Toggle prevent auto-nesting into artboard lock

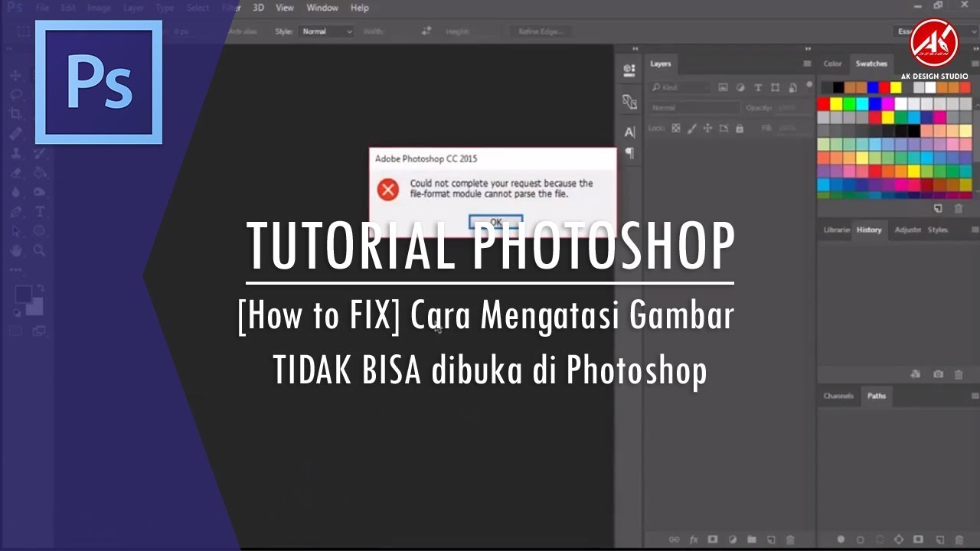point(724,129)
